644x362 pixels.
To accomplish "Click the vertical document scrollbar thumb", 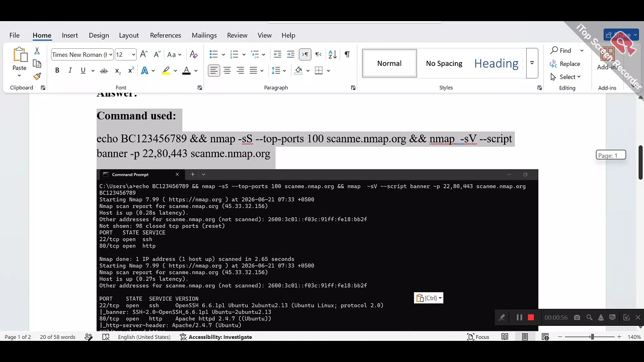I will click(x=640, y=162).
